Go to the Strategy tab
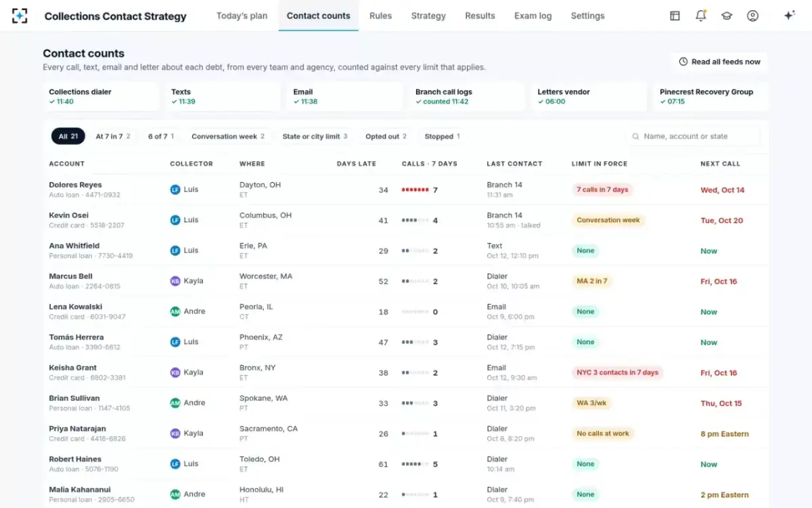 coord(428,16)
